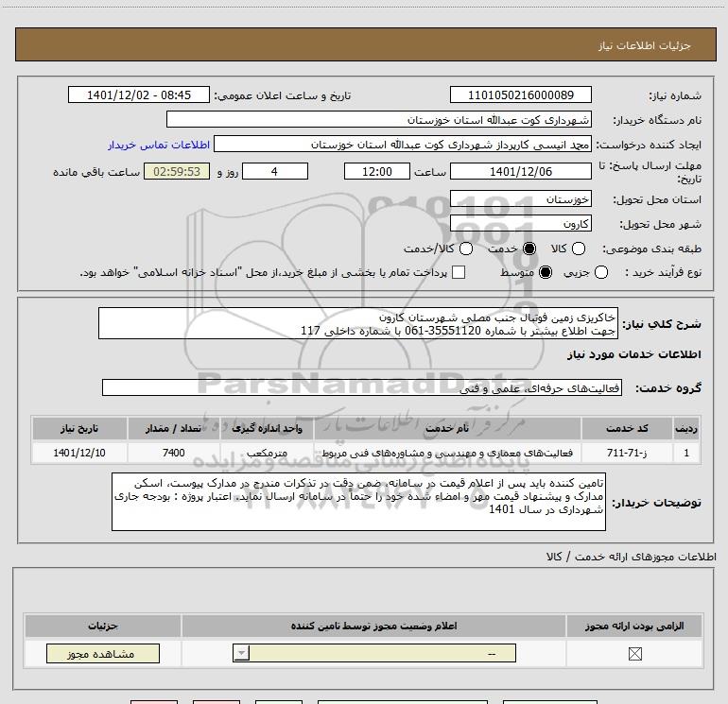728x704 pixels.
Task: Click the کد خدمت column header
Action: pyautogui.click(x=627, y=428)
